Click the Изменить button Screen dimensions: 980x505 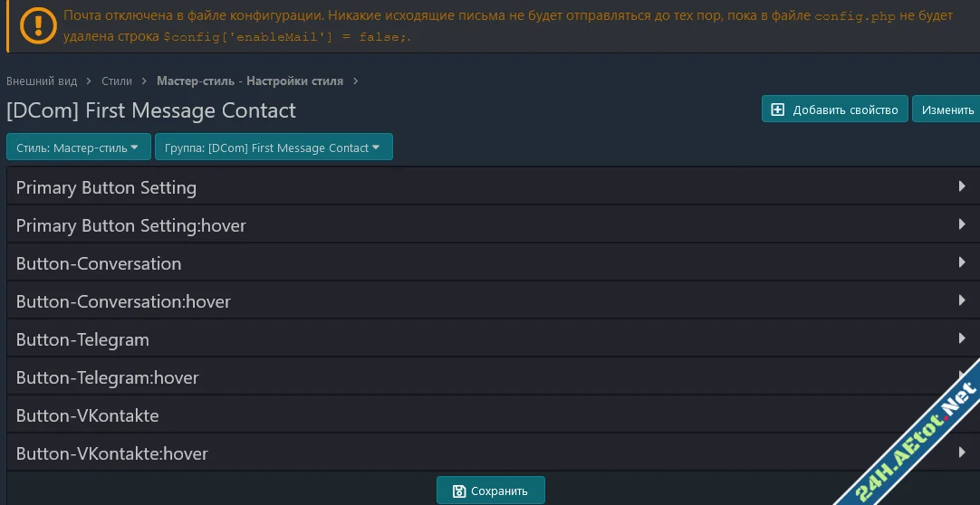click(946, 110)
